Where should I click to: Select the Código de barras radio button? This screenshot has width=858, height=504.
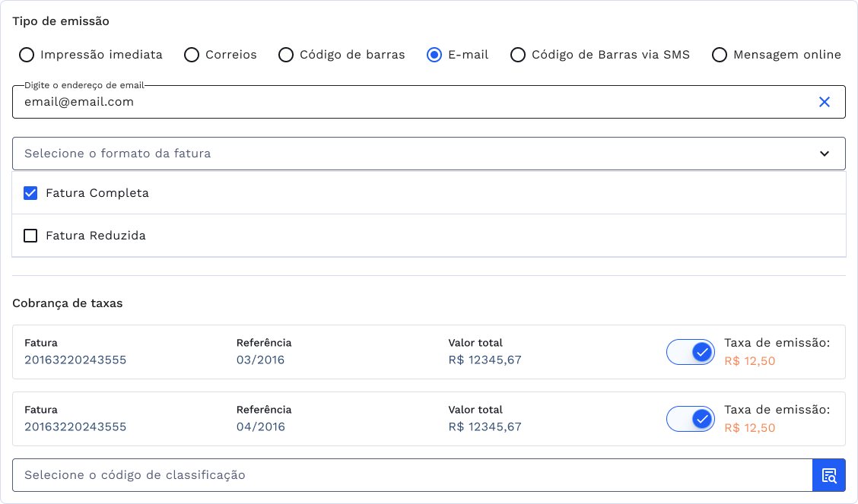286,55
